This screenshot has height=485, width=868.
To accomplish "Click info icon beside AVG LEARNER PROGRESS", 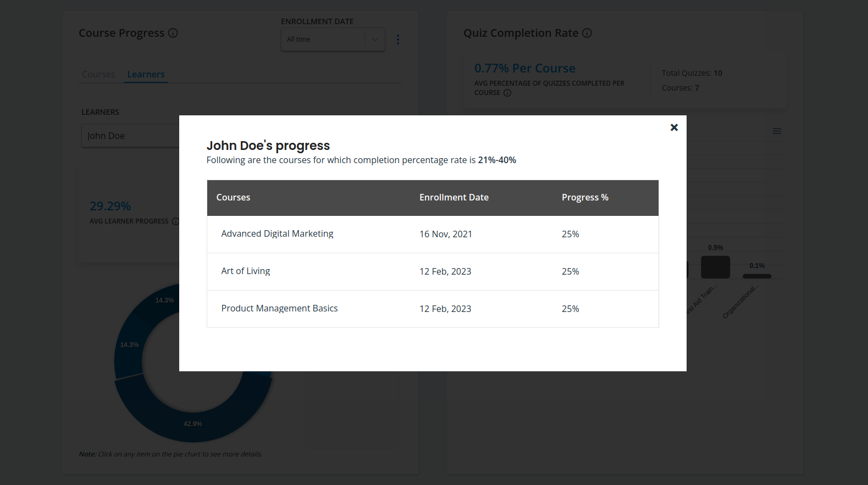I will pyautogui.click(x=175, y=221).
